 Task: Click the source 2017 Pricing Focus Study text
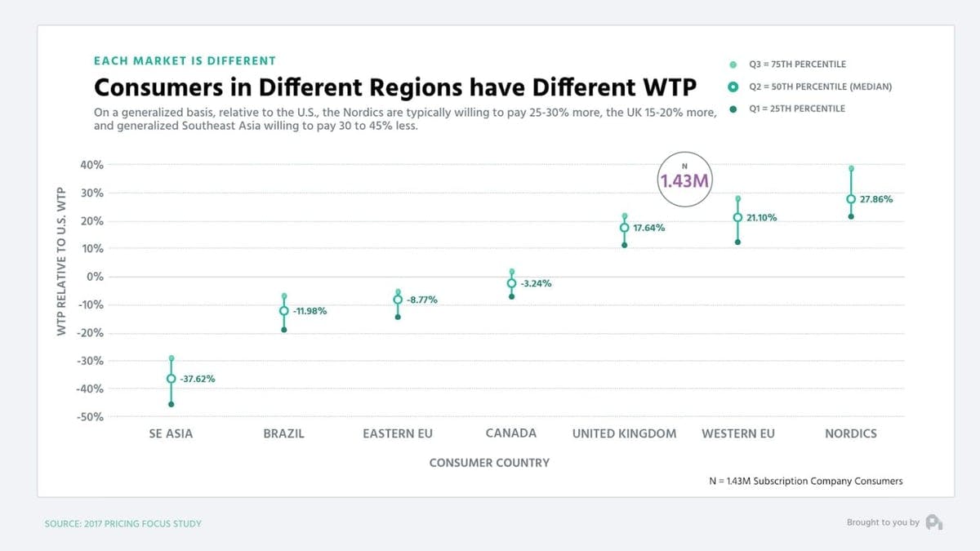[x=122, y=523]
